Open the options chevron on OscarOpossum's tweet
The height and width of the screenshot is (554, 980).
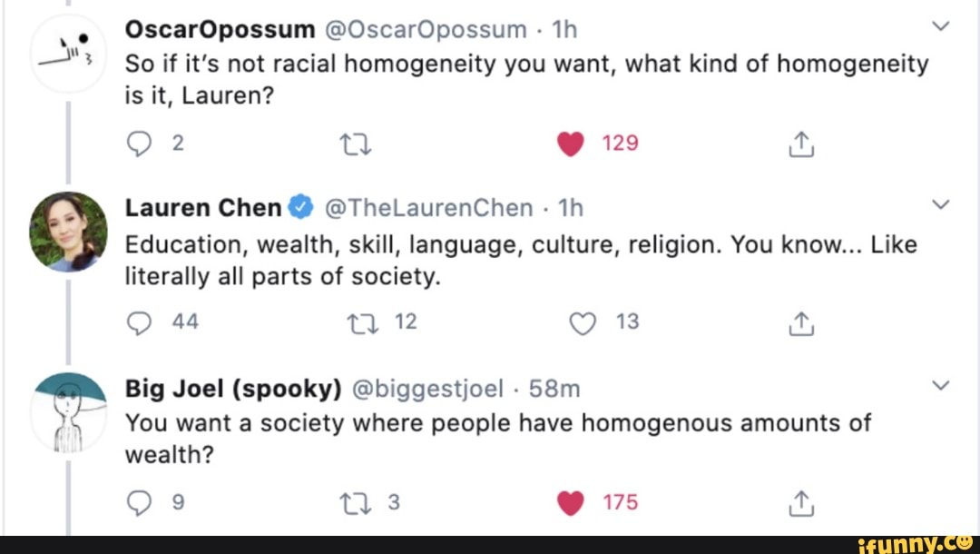(x=940, y=27)
